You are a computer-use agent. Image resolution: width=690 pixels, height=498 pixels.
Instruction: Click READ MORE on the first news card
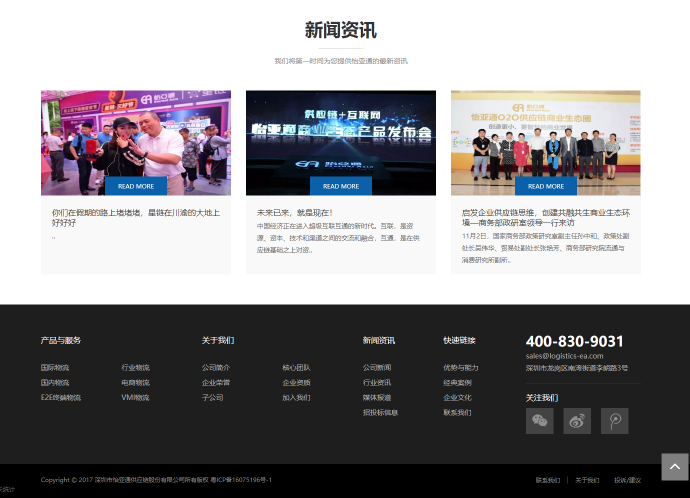pos(136,186)
